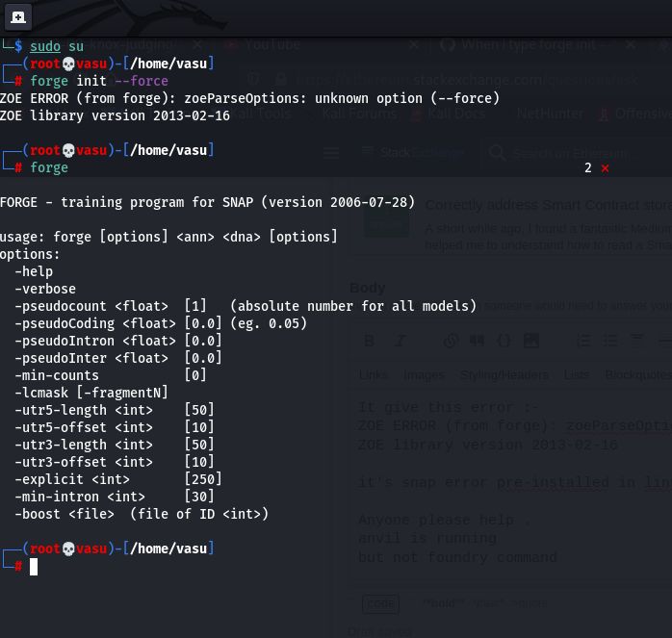Click the Italic icon in browser editor
This screenshot has width=672, height=638.
(x=401, y=341)
